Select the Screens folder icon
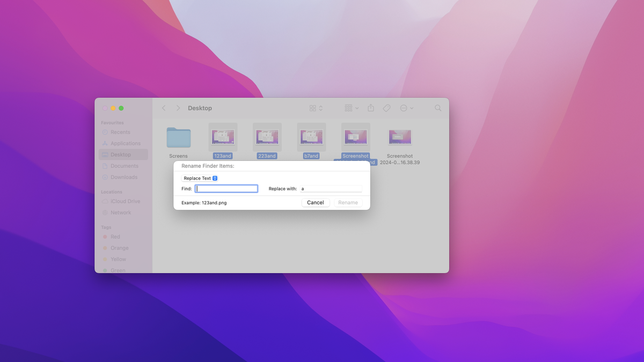The height and width of the screenshot is (362, 644). [179, 137]
